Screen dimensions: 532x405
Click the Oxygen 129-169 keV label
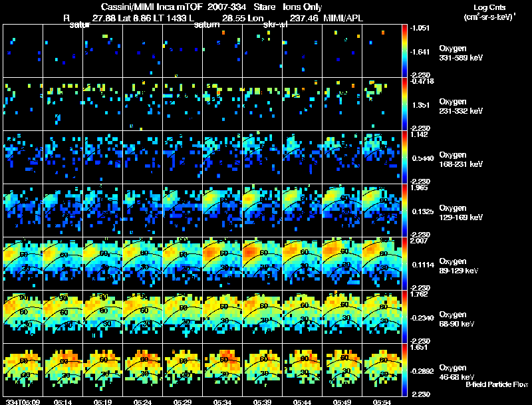tap(461, 213)
